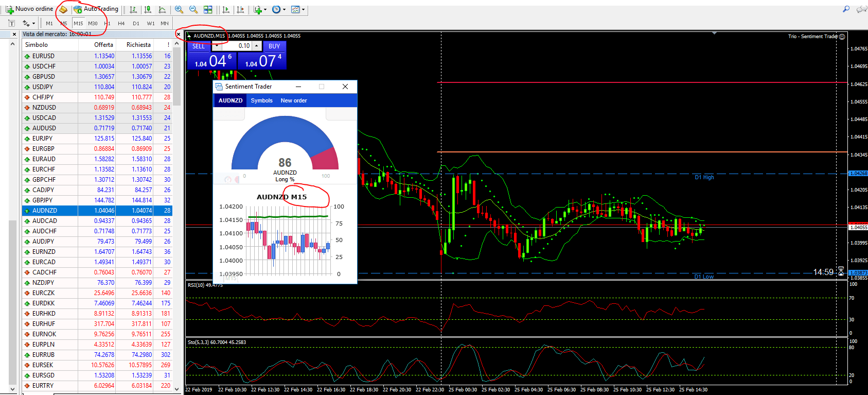Select the D1 timeframe
868x395 pixels.
(x=136, y=23)
